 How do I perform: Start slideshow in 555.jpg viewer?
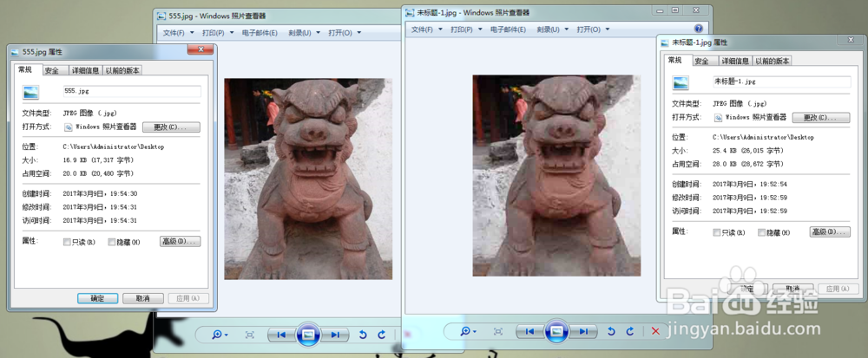pos(308,335)
